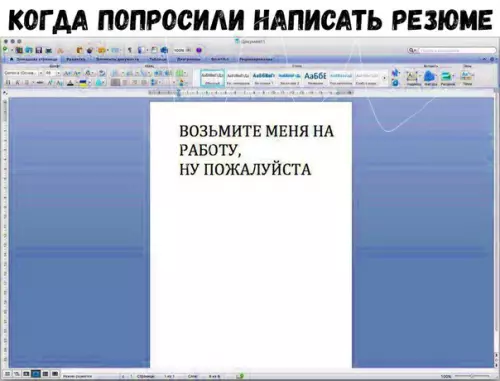
Task: Apply the Heading 2 style
Action: (x=289, y=78)
